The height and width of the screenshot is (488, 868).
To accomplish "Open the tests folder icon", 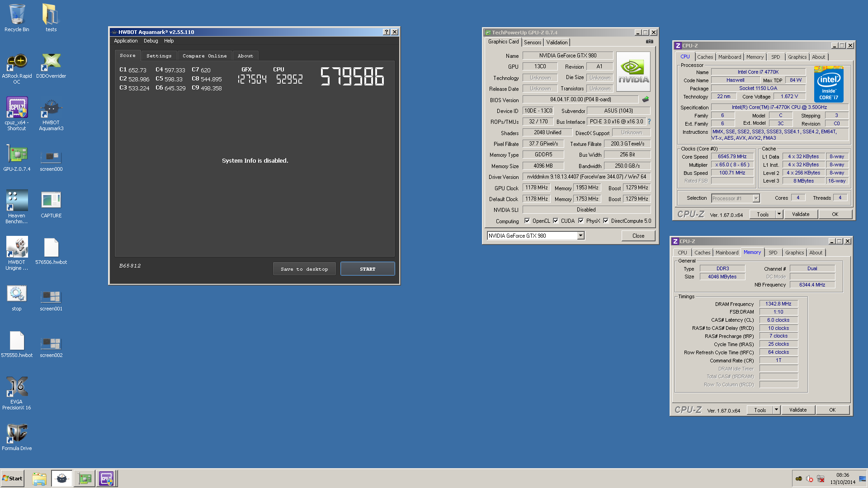I will coord(51,18).
